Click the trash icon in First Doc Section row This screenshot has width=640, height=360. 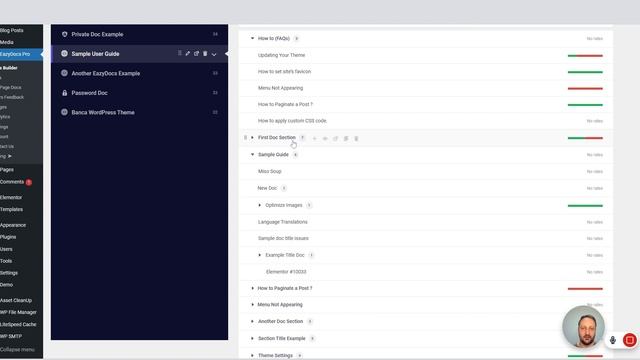pos(356,138)
